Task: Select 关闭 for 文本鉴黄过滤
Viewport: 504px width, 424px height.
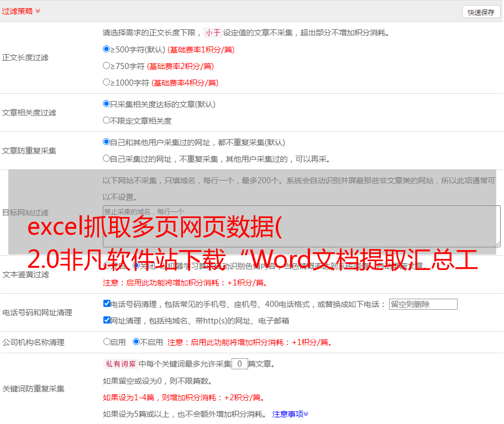Action: (x=136, y=266)
